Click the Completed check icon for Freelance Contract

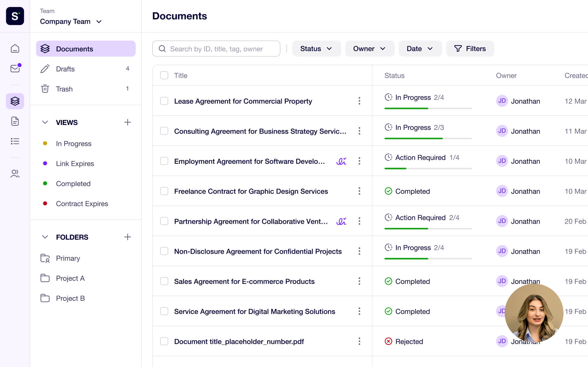click(x=388, y=191)
